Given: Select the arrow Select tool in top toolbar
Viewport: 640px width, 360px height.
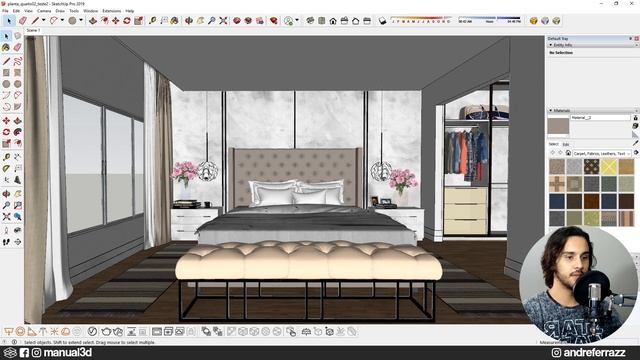Looking at the screenshot, I should click(x=9, y=20).
